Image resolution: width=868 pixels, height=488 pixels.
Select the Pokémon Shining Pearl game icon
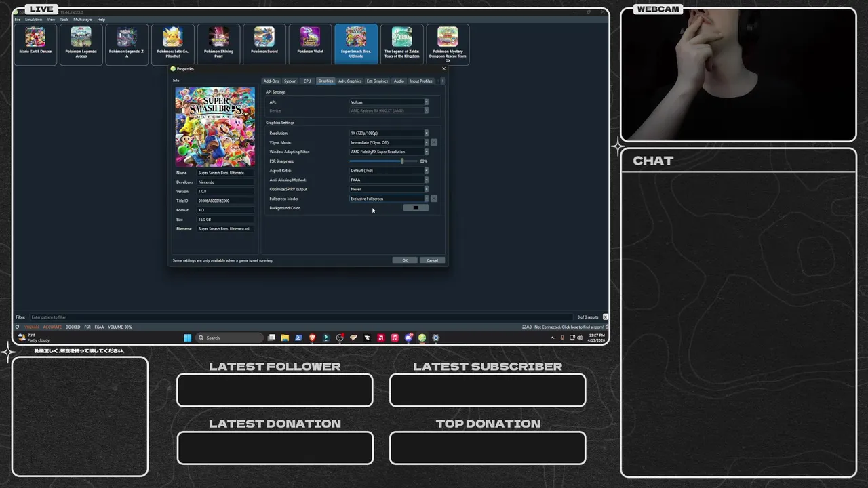pyautogui.click(x=218, y=44)
